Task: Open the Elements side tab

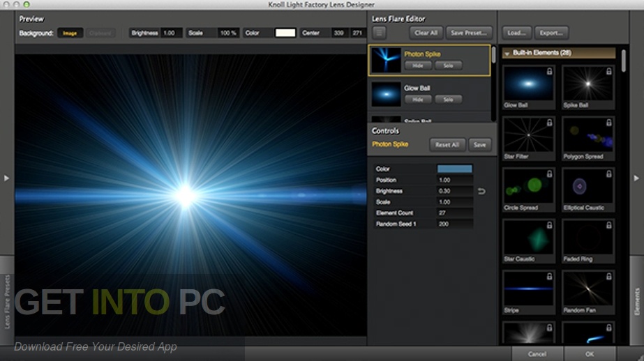Action: (x=636, y=302)
